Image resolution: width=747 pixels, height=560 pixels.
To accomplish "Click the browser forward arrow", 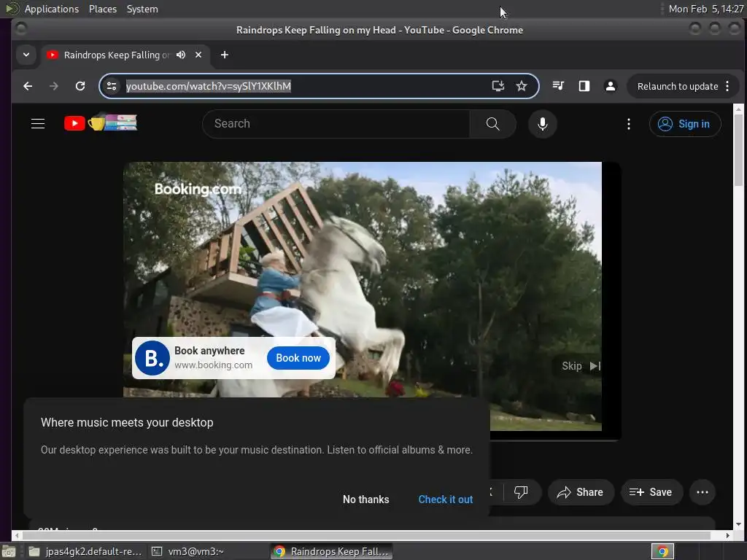I will point(54,86).
